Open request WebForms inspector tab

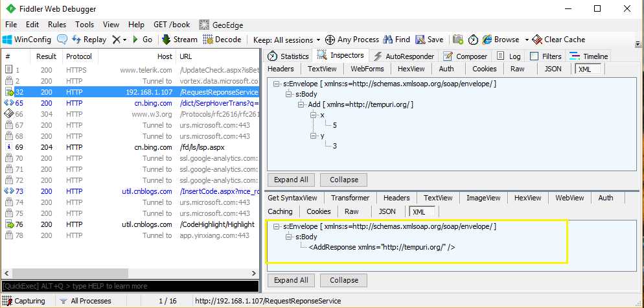[x=367, y=69]
